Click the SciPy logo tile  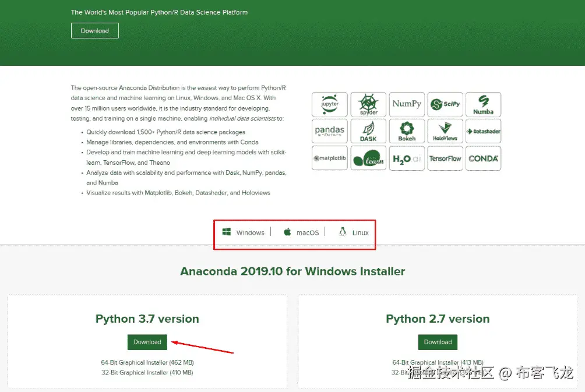click(445, 104)
